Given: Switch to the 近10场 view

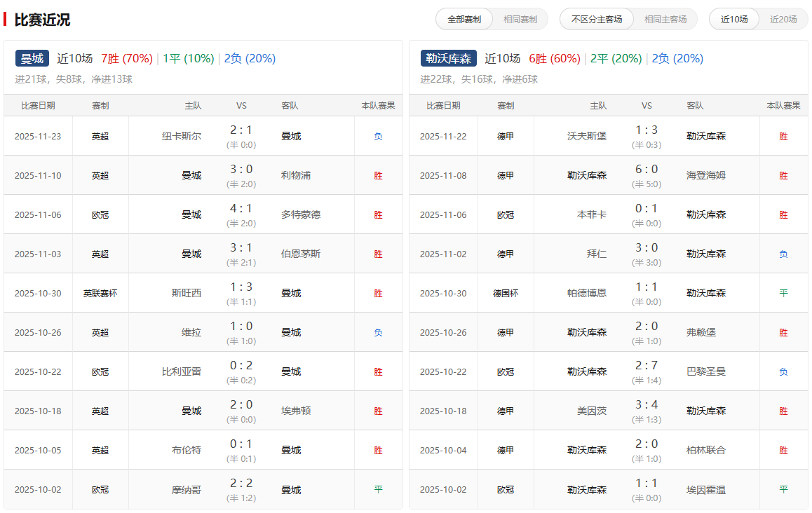Looking at the screenshot, I should pos(734,20).
